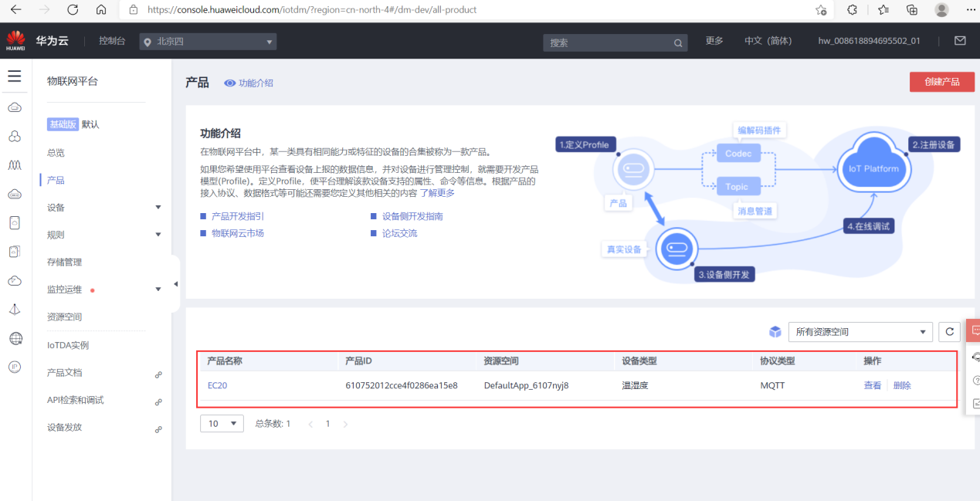Click the search magnifier icon
980x501 pixels.
[678, 43]
